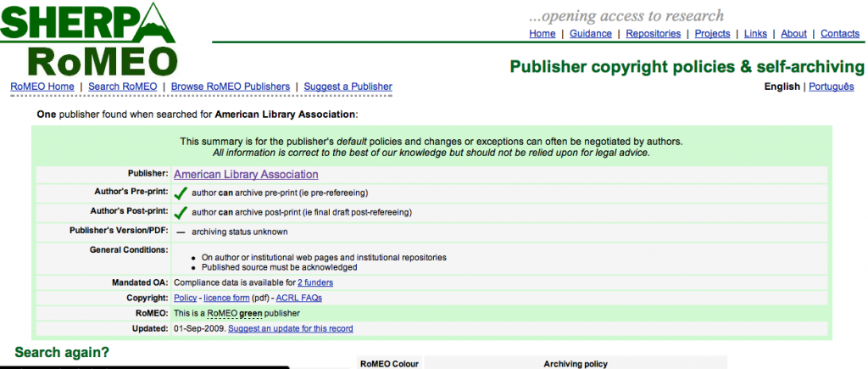Select Projects in the top navigation

point(712,34)
